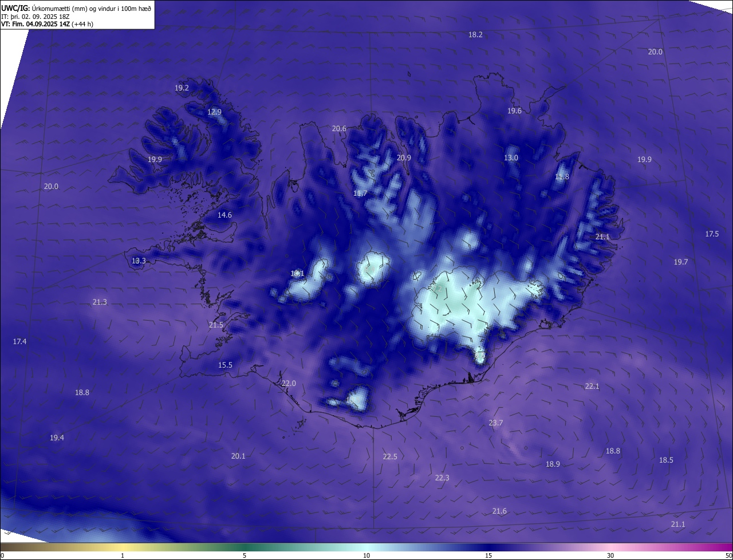Click the 11.7 value label
733x560 pixels.
point(360,193)
